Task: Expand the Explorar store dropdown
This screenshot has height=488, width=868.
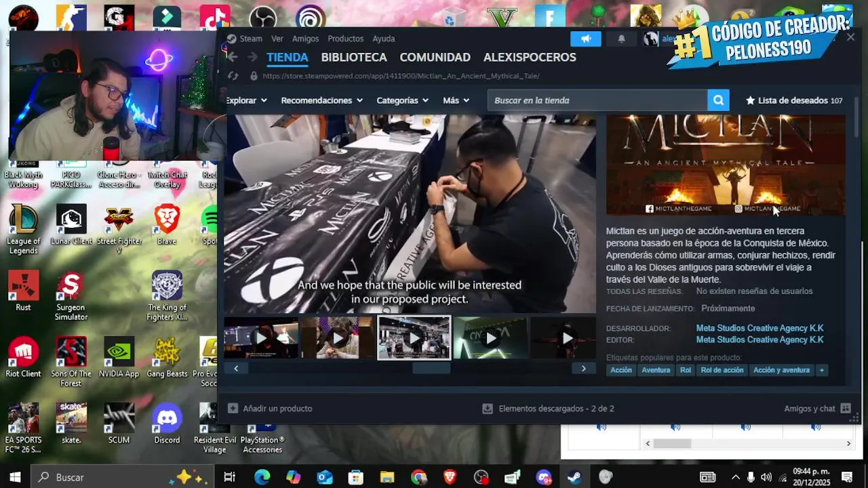Action: pos(246,100)
